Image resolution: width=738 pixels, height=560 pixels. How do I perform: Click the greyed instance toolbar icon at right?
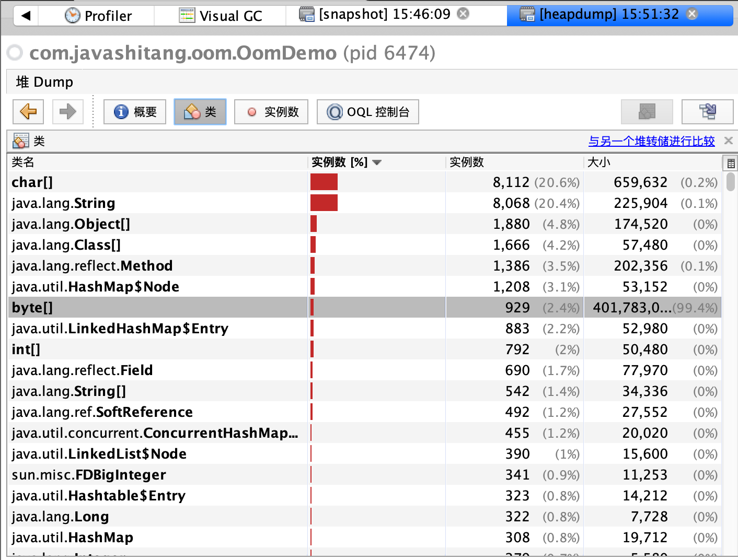647,112
